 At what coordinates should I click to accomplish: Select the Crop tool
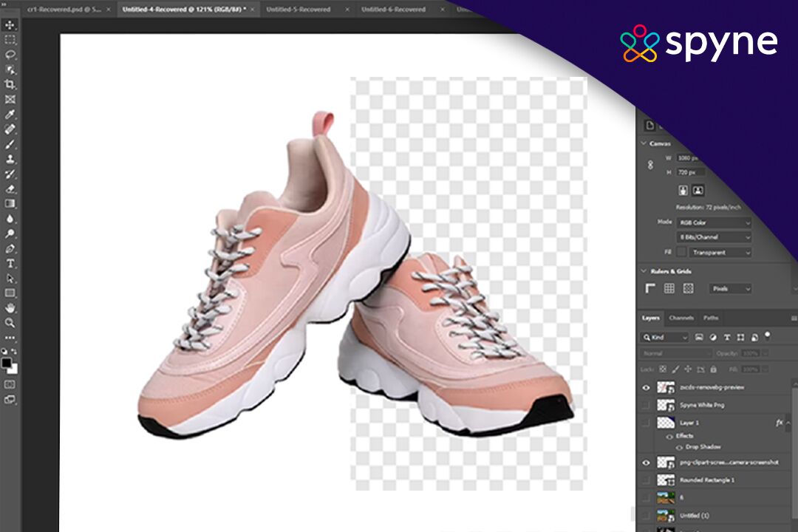tap(10, 84)
